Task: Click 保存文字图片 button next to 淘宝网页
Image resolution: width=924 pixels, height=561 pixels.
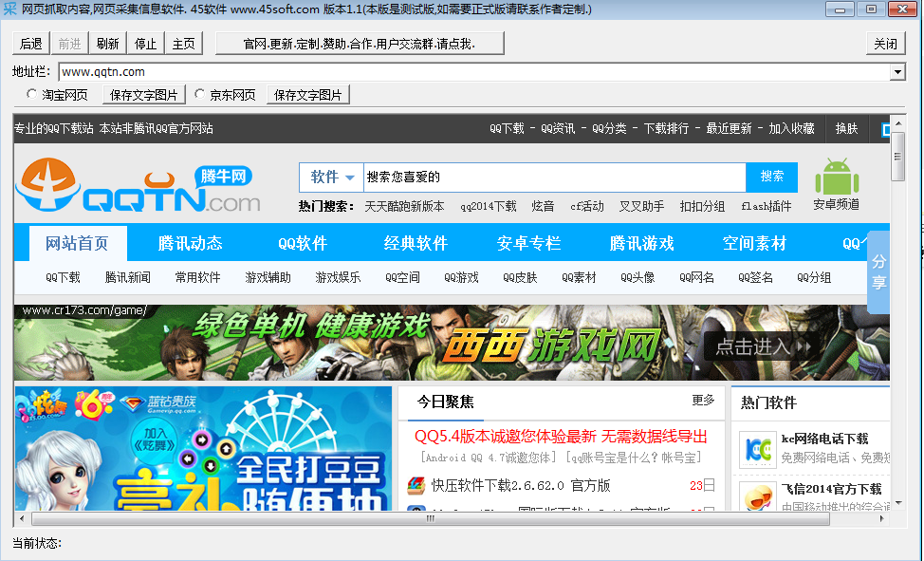Action: coord(144,95)
